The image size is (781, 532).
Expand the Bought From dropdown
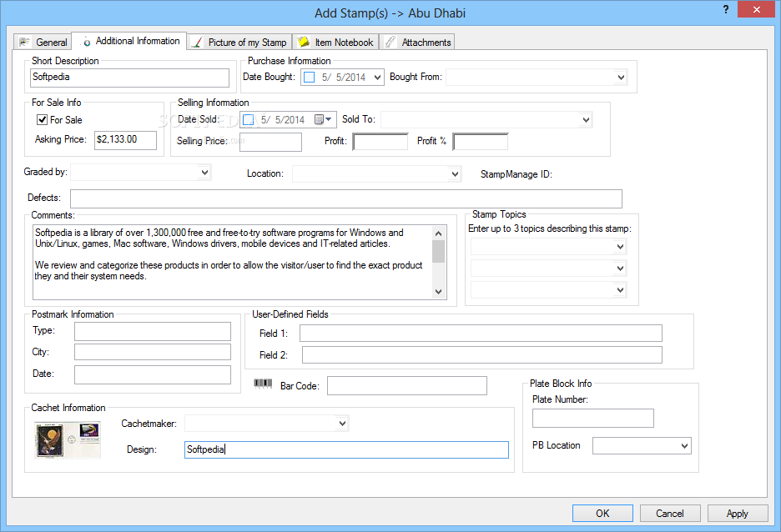coord(621,78)
